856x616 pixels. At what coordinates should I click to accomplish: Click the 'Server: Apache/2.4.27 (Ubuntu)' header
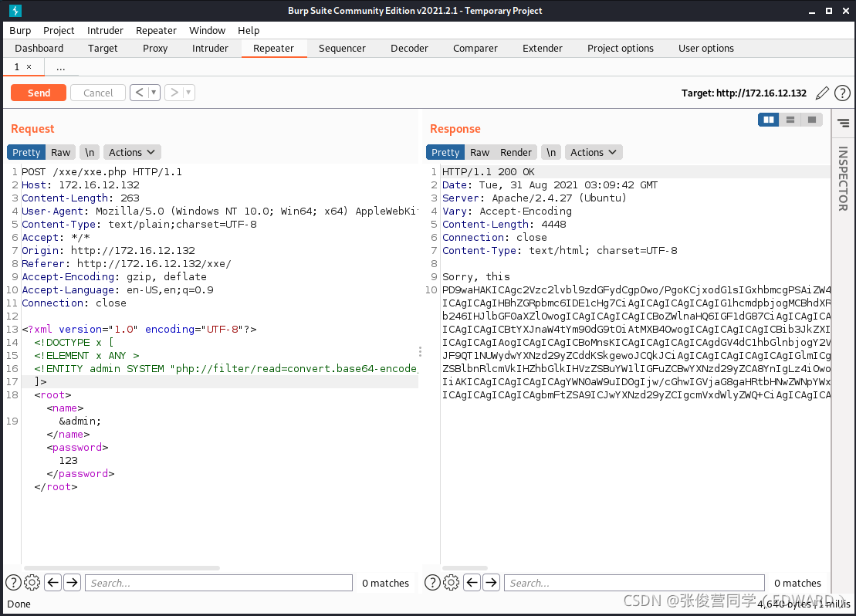tap(534, 198)
